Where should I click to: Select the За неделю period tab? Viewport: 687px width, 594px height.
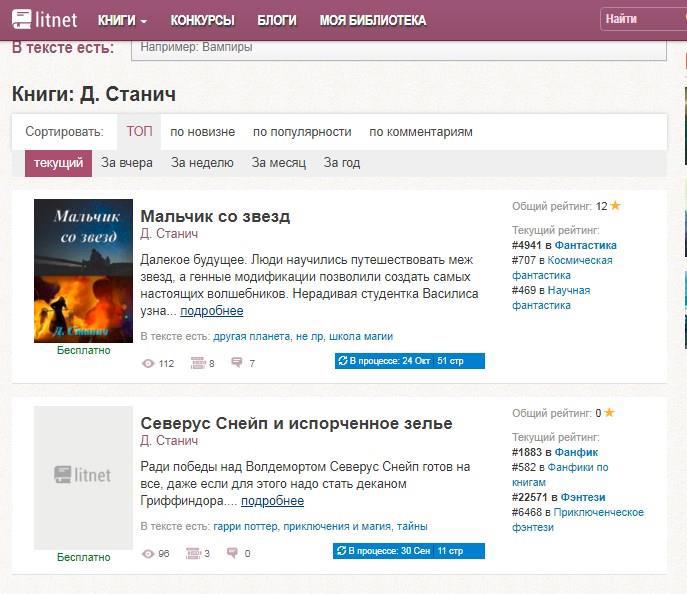202,163
